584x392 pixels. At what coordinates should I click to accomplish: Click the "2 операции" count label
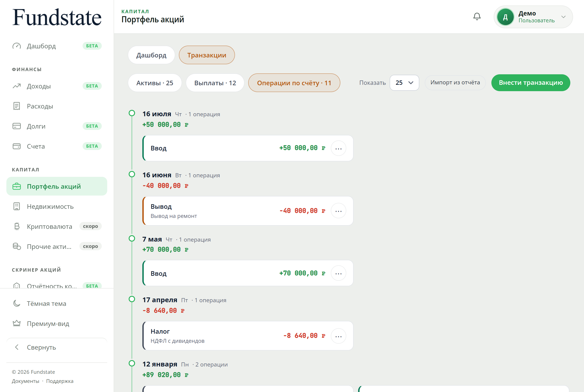coord(211,364)
